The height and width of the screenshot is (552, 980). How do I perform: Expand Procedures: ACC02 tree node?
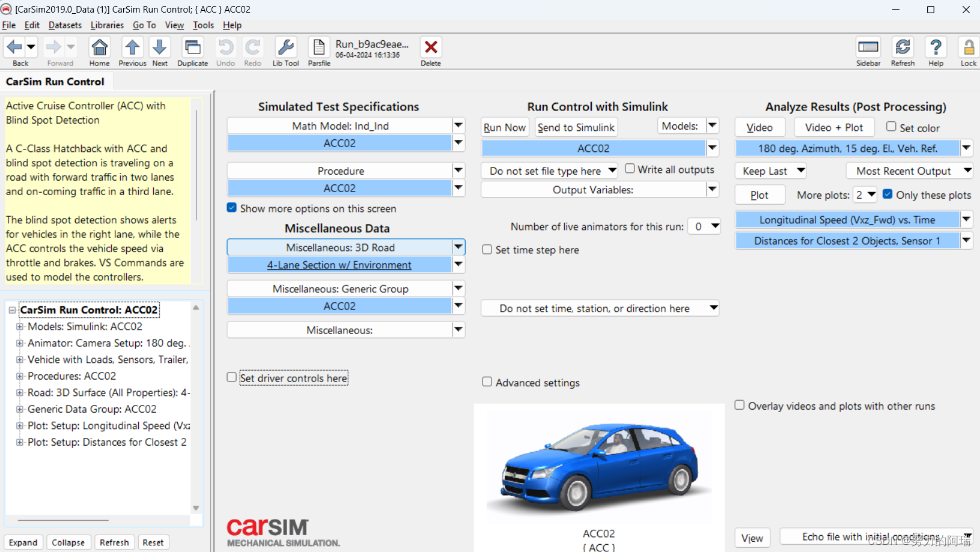coord(20,376)
